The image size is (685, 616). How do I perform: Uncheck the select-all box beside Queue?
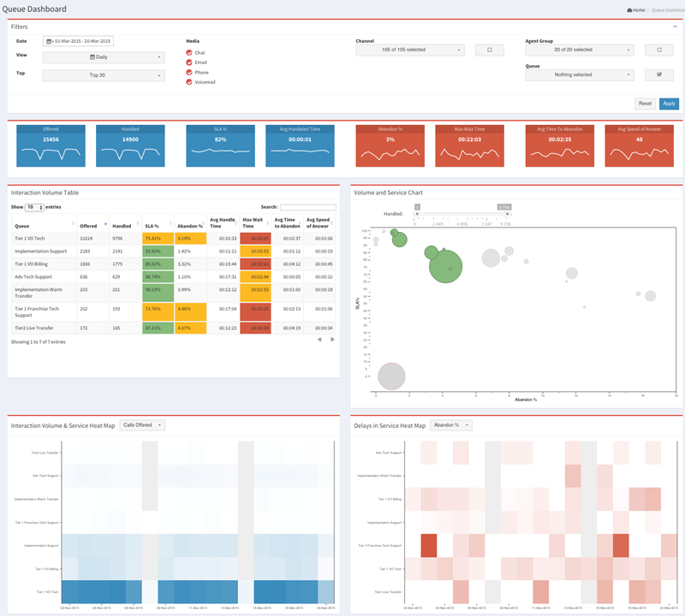click(658, 74)
